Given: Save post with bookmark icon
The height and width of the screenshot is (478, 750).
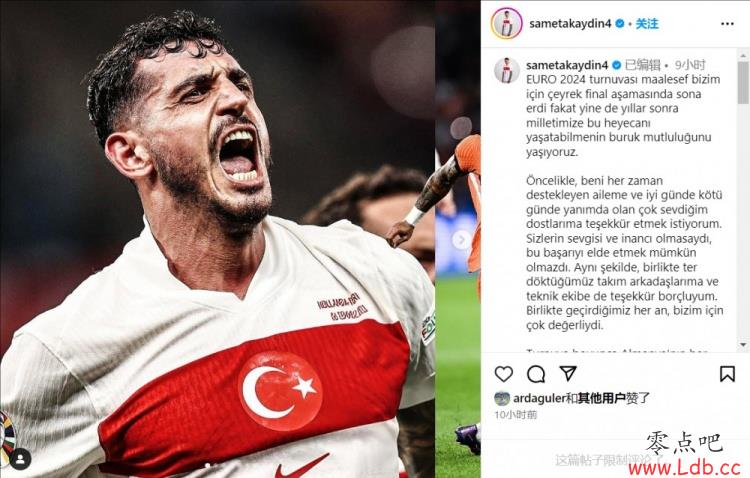Looking at the screenshot, I should [x=727, y=374].
